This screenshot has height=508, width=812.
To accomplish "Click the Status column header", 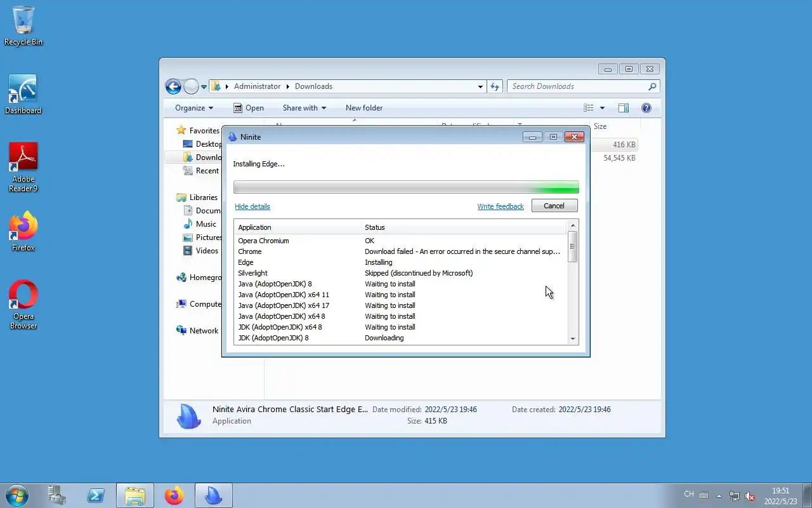I will point(464,227).
